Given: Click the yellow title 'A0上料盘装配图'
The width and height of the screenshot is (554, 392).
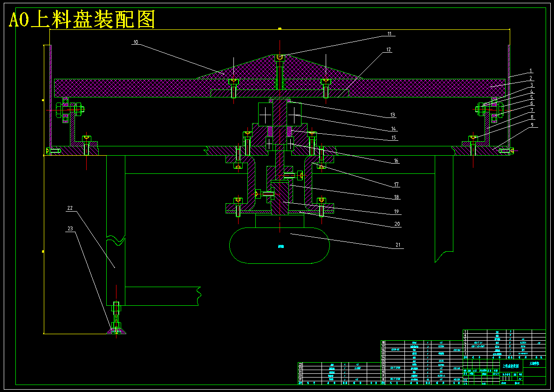Looking at the screenshot, I should pos(82,20).
